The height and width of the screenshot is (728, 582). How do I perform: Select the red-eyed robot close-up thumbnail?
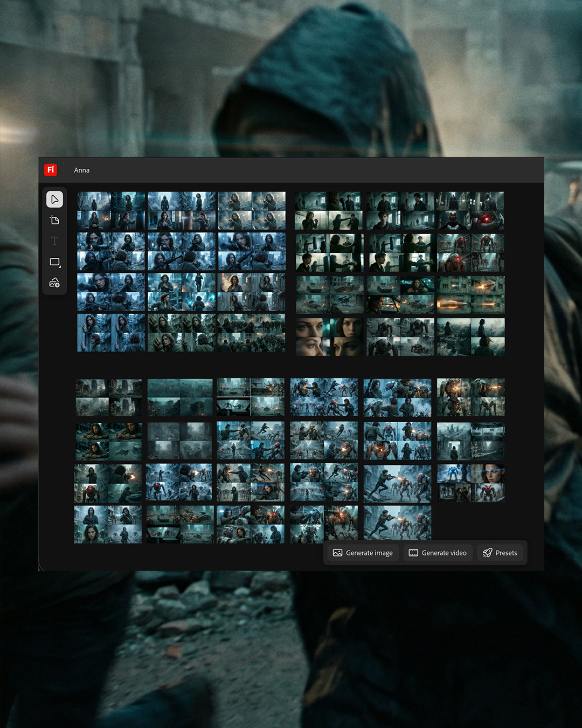(x=470, y=211)
